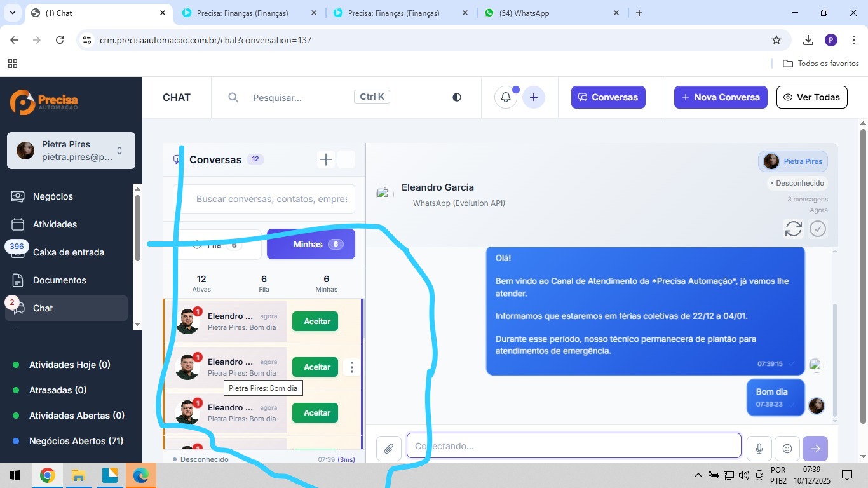The width and height of the screenshot is (868, 488).
Task: Open the tab search dropdown in browser
Action: coord(12,13)
